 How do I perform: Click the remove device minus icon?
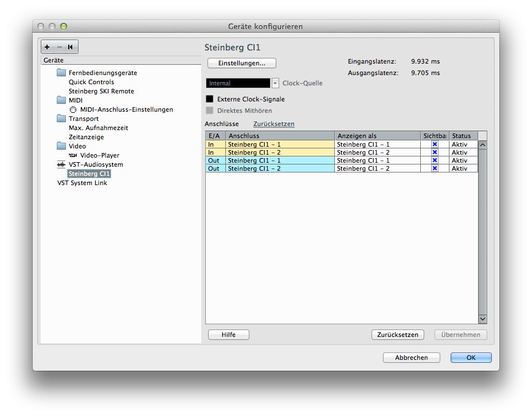(60, 47)
